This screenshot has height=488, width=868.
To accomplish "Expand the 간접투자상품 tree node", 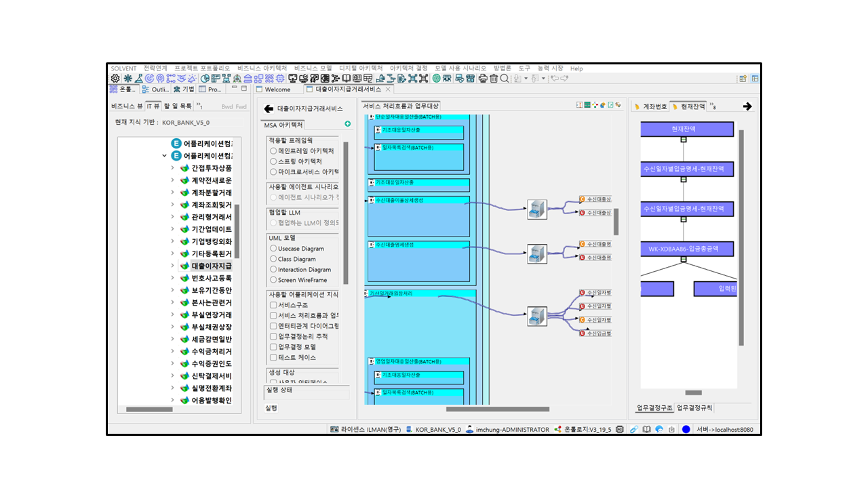I will [x=173, y=168].
